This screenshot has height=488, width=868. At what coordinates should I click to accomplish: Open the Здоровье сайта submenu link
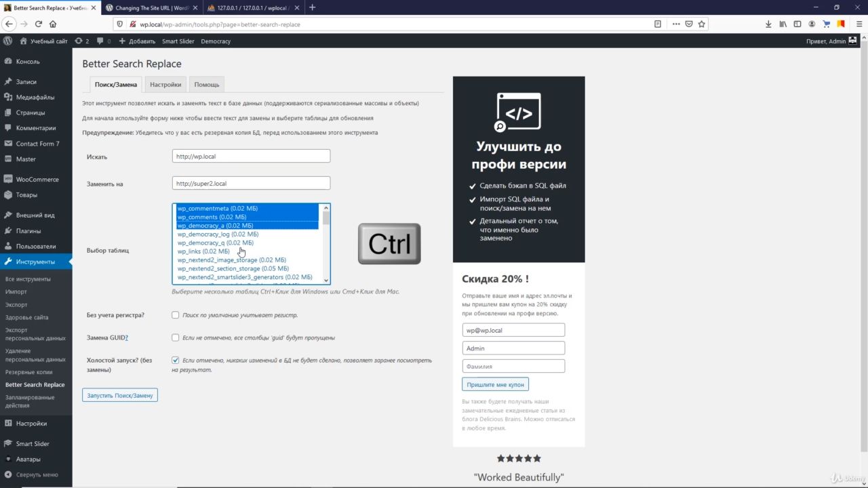pyautogui.click(x=26, y=317)
